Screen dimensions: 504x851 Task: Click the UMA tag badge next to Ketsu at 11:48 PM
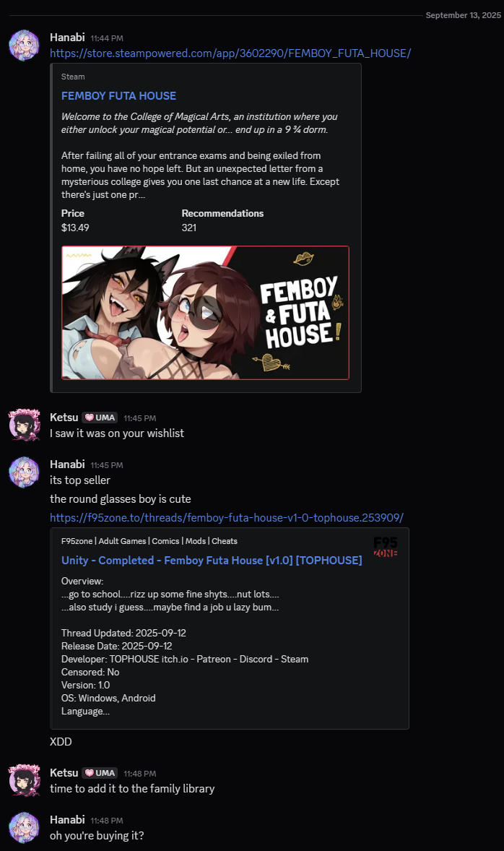(100, 773)
